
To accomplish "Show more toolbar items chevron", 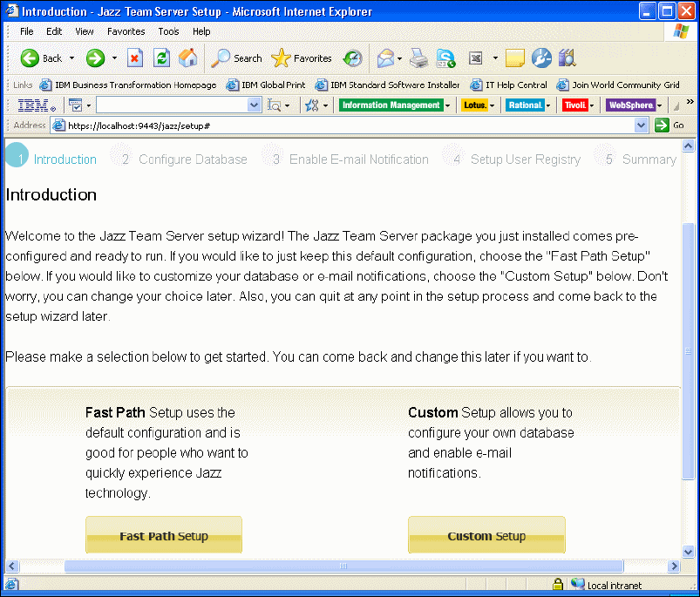I will pos(690,102).
